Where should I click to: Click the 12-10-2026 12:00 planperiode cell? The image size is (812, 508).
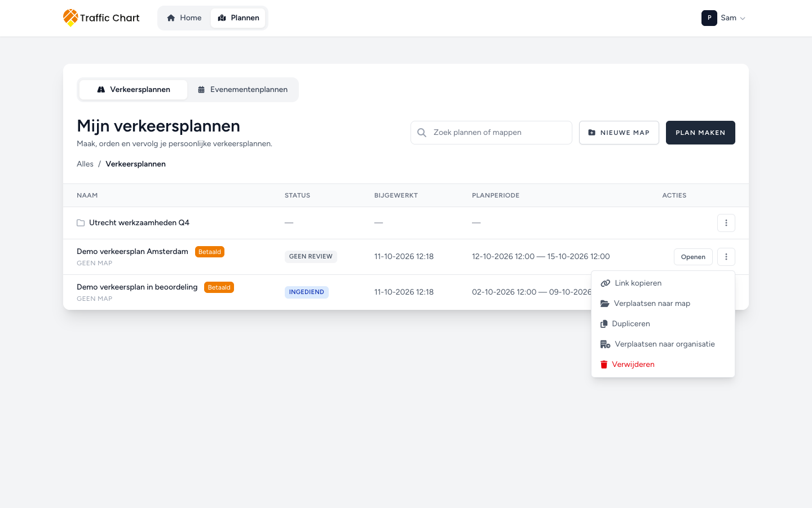[x=541, y=257]
